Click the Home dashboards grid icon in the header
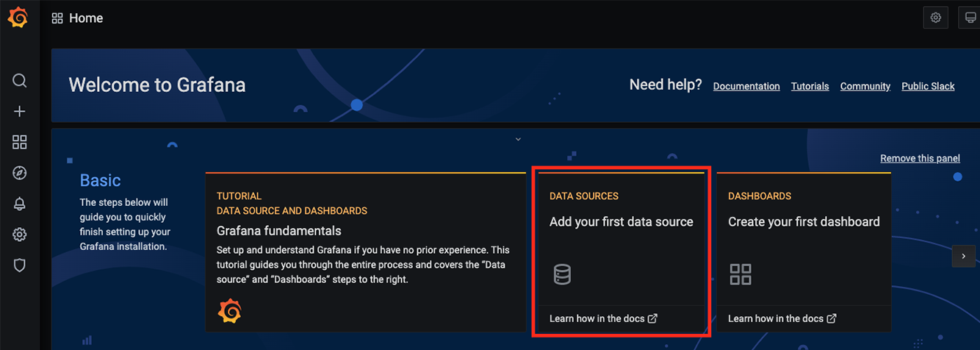The height and width of the screenshot is (350, 980). (57, 18)
